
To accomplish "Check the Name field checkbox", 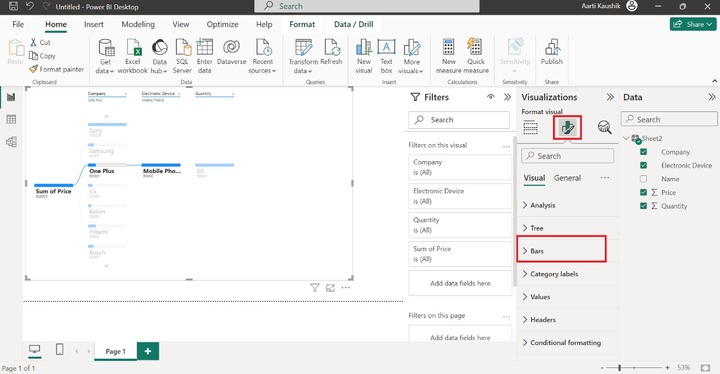I will click(643, 179).
